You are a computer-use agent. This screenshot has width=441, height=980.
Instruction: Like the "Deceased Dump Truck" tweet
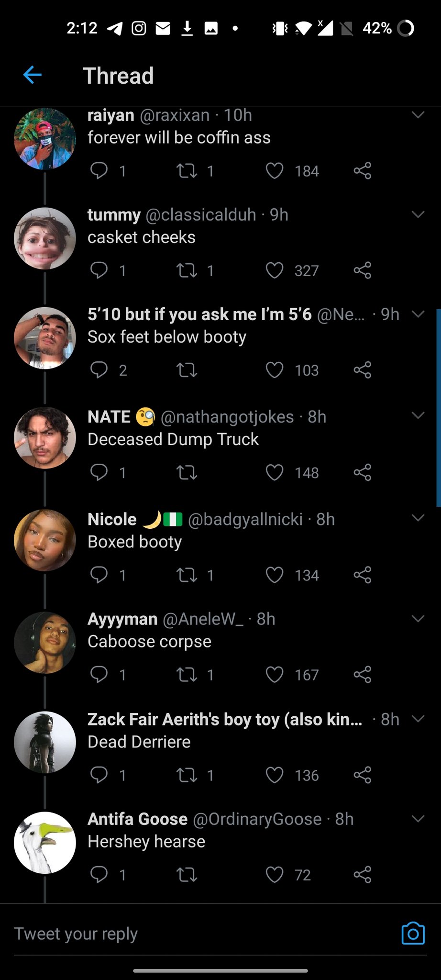click(275, 473)
